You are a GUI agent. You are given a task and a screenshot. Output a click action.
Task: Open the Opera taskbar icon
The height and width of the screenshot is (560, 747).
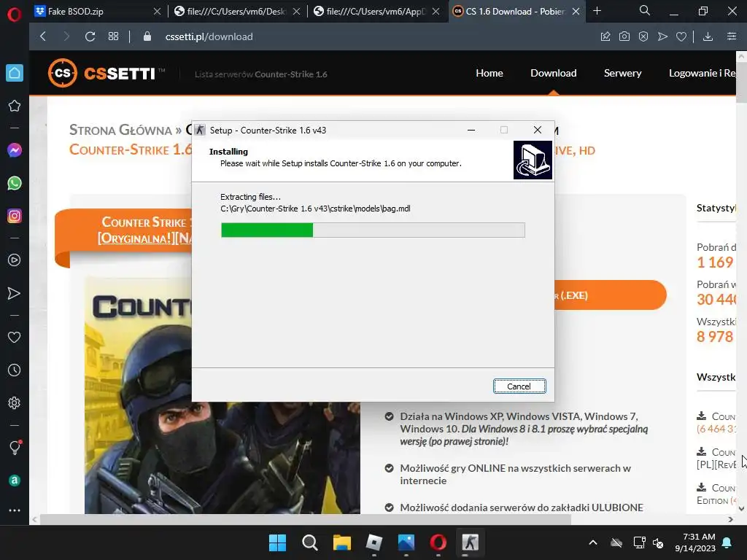coord(438,542)
